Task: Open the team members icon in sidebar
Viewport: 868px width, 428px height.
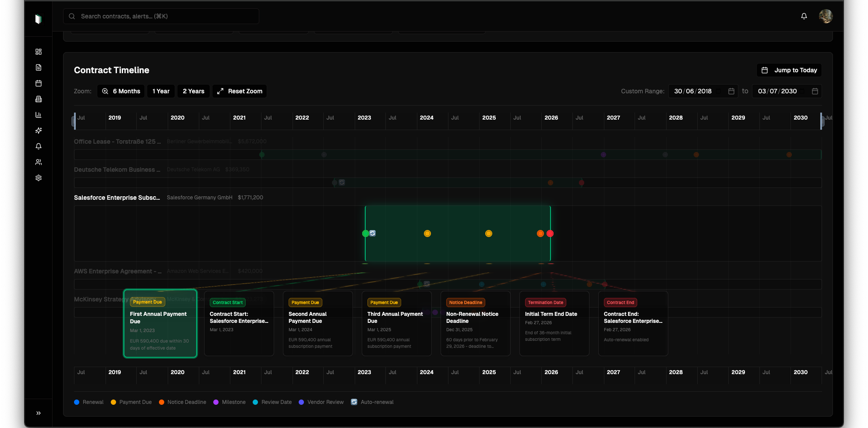Action: coord(39,162)
